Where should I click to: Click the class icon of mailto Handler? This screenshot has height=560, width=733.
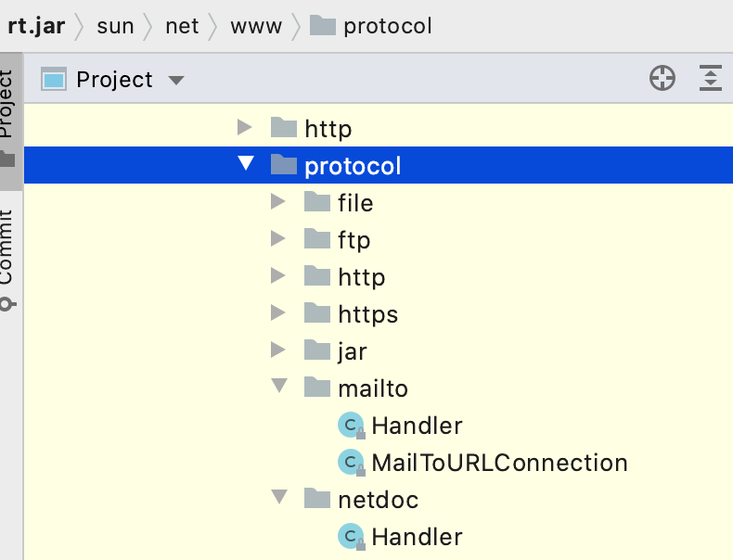pos(351,426)
